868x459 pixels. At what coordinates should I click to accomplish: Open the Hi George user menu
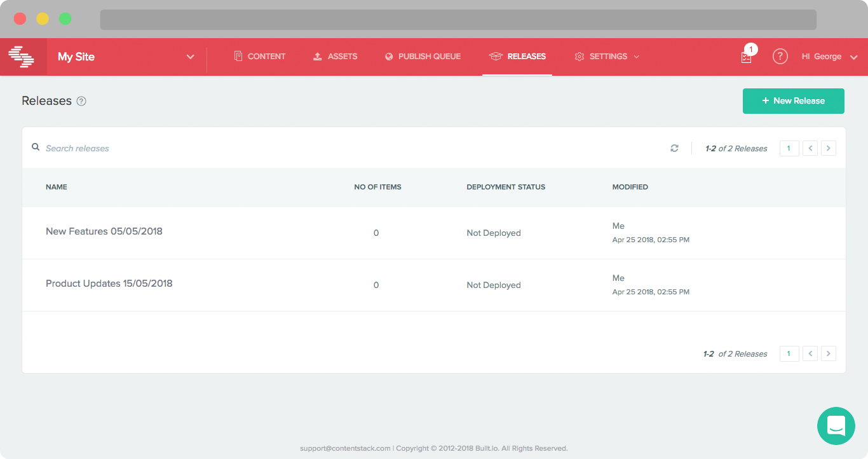pos(829,57)
